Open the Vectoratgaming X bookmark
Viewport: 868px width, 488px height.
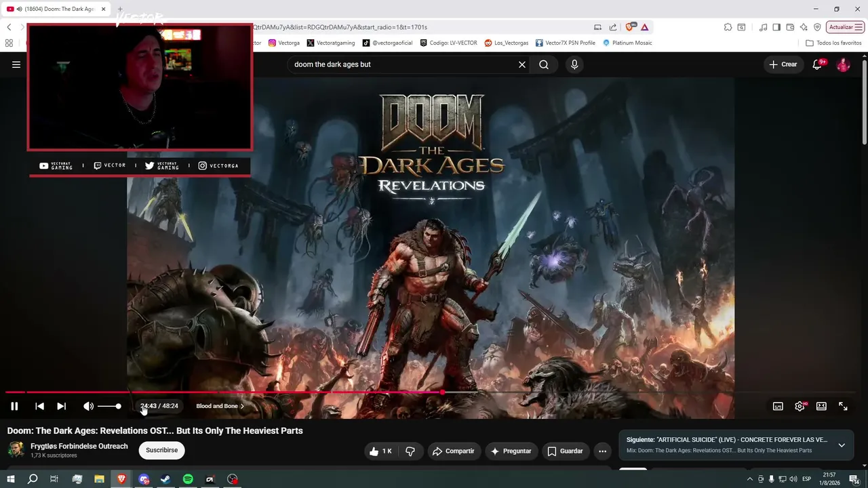331,43
